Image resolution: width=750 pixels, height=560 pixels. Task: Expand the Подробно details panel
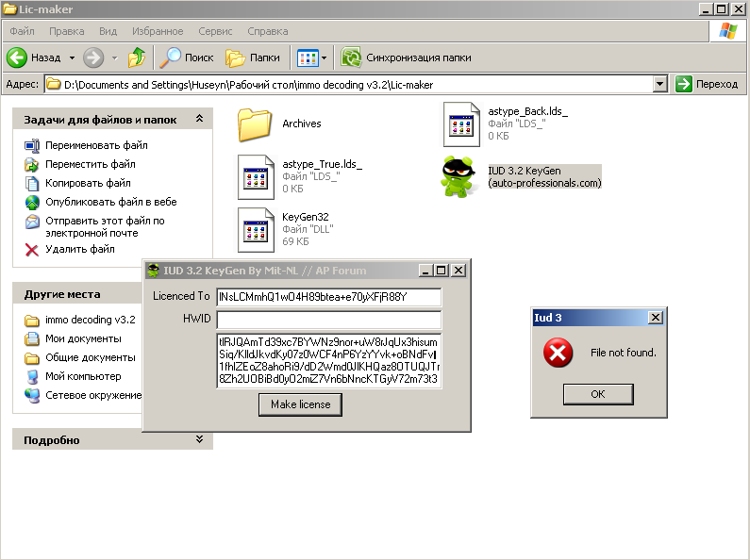tap(199, 439)
